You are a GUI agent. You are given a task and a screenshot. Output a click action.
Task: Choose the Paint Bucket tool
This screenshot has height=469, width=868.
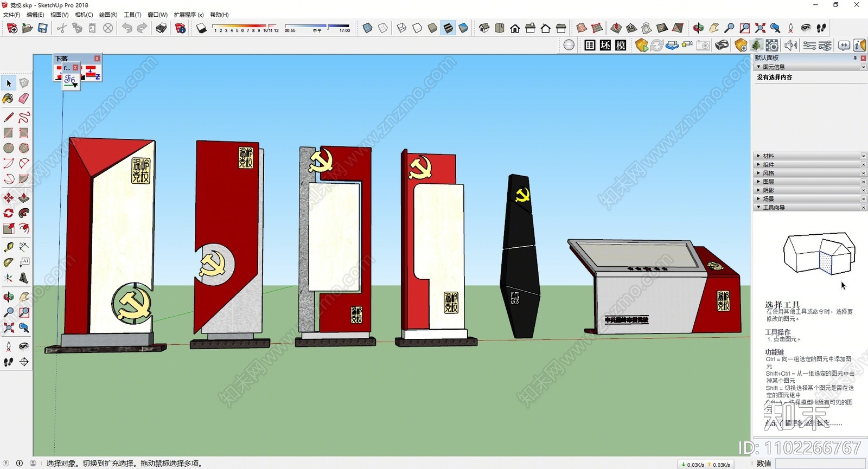(x=9, y=99)
